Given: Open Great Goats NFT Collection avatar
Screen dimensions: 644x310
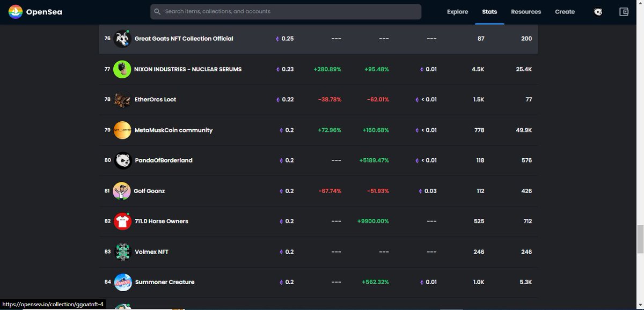Looking at the screenshot, I should click(x=122, y=39).
